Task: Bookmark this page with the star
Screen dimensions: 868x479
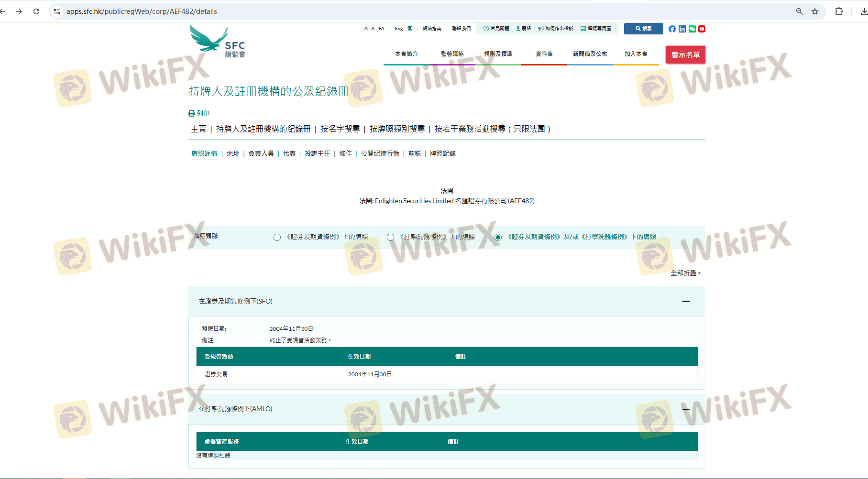Action: 815,11
